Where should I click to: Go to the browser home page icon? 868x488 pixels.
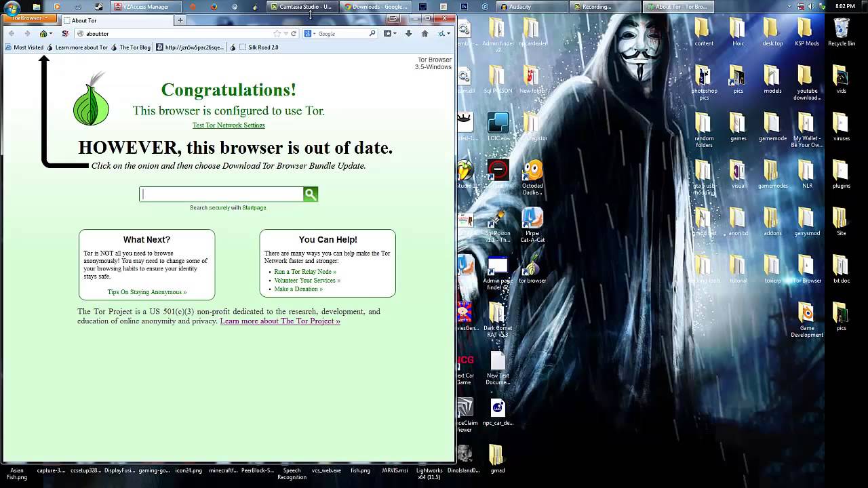click(425, 33)
